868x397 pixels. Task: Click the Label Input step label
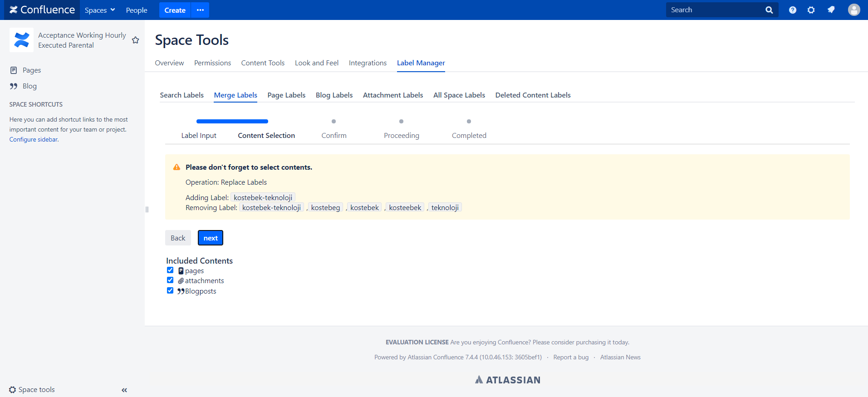tap(199, 136)
